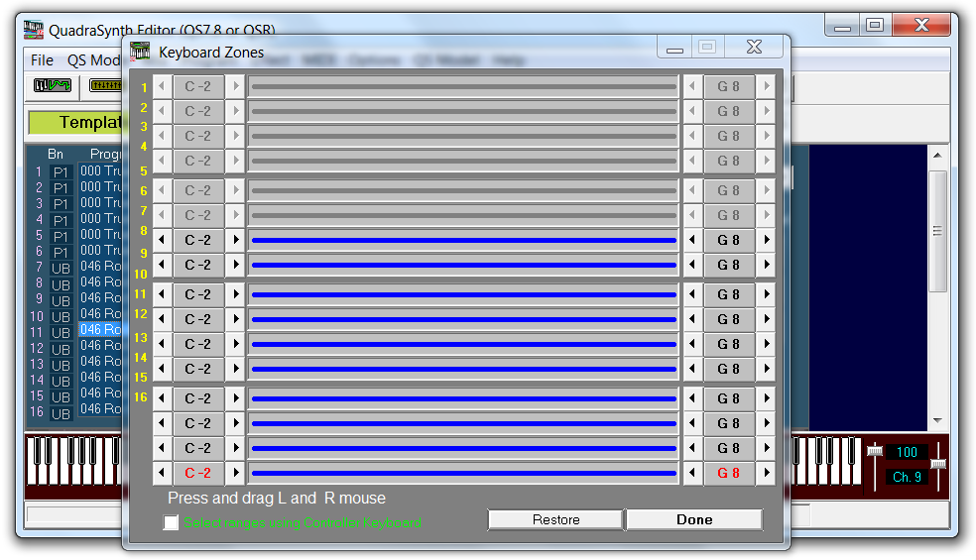This screenshot has width=976, height=560.
Task: Click the toolbar icon right of the waveform icon
Action: click(105, 86)
